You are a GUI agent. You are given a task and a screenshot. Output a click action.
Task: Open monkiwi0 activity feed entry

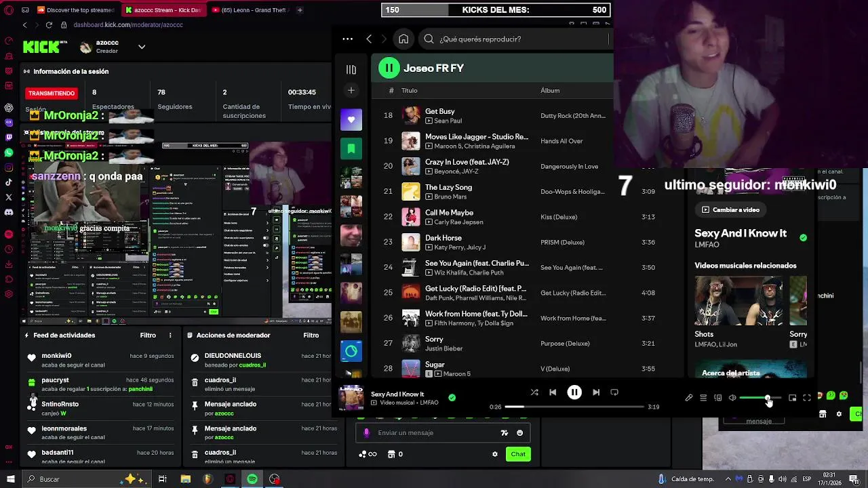point(100,360)
